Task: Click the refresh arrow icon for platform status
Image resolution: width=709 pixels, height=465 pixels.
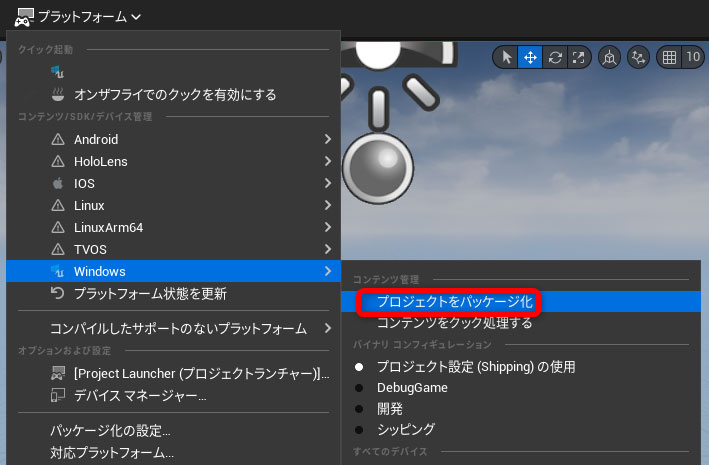Action: [x=57, y=293]
